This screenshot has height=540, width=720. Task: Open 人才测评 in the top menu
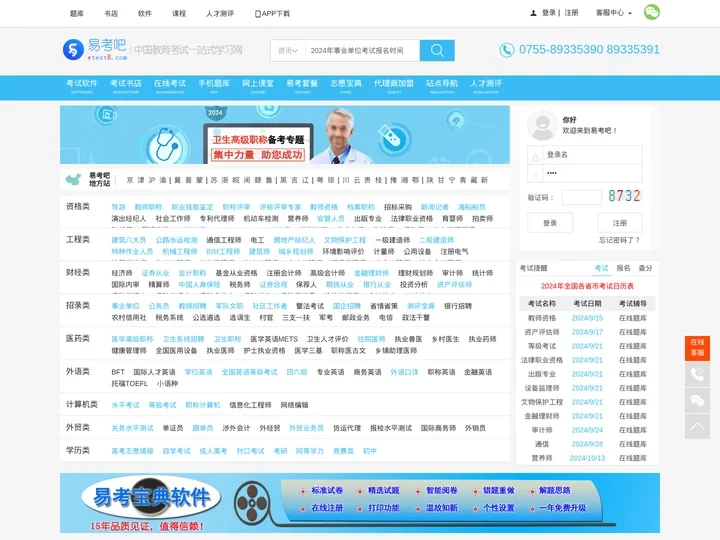pyautogui.click(x=220, y=14)
